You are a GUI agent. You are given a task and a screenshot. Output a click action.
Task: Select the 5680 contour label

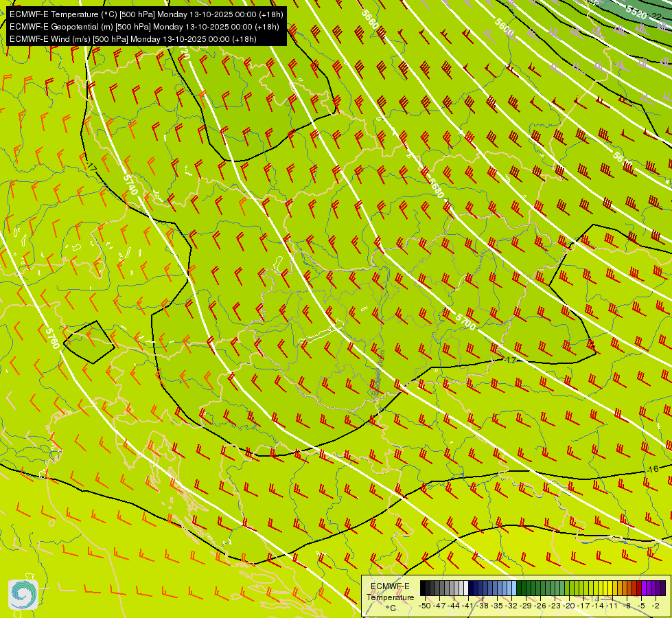coord(437,188)
